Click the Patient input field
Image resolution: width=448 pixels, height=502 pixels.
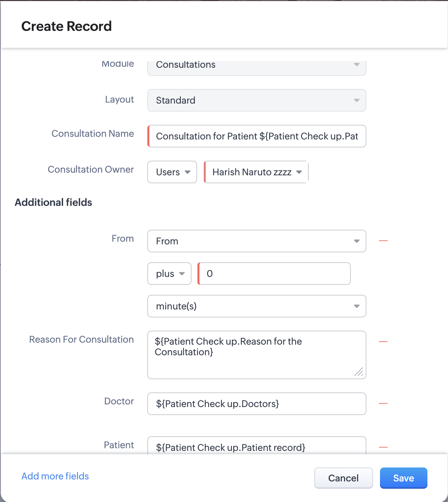257,447
